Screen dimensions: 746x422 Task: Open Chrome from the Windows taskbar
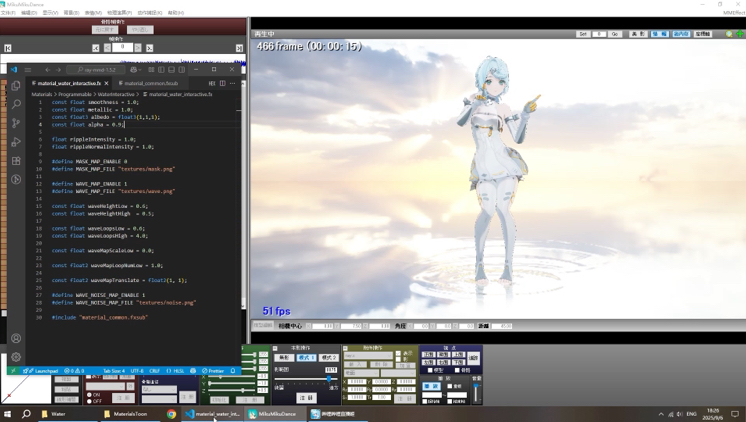pos(171,414)
